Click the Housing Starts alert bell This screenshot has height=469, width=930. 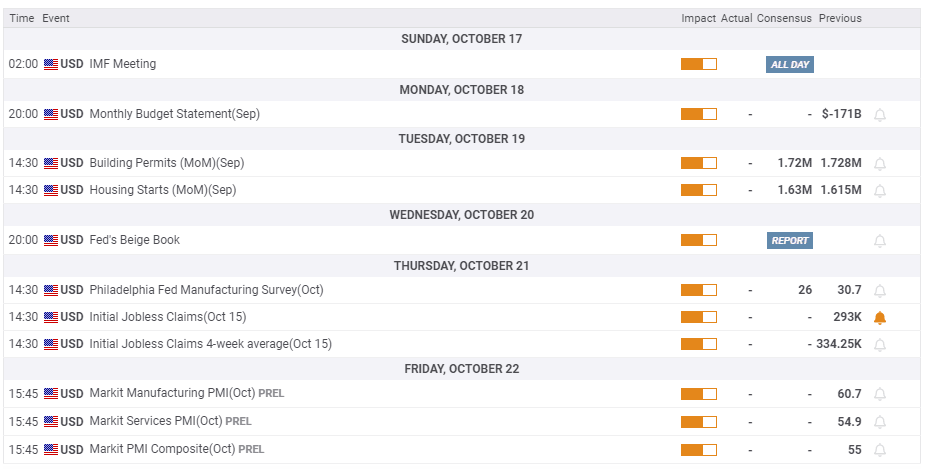[x=880, y=190]
